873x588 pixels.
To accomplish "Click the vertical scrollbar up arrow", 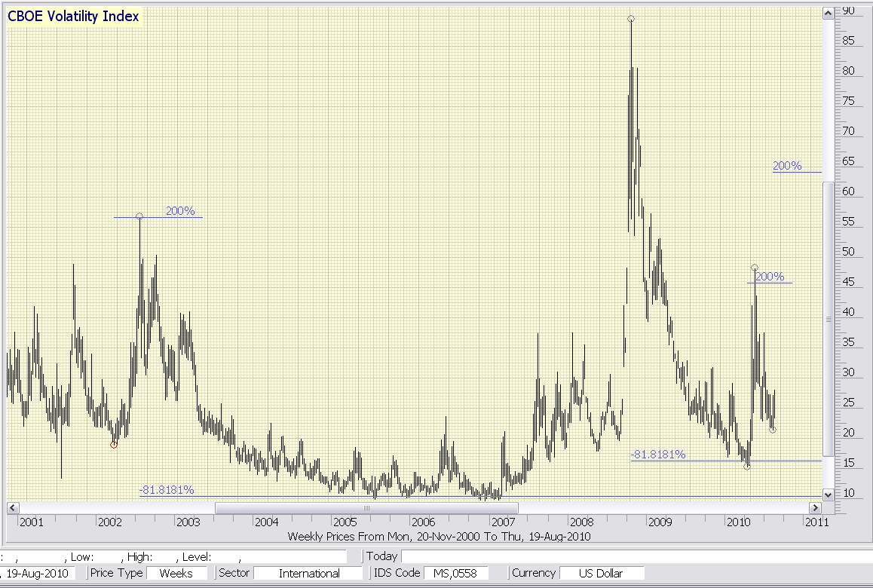I will pyautogui.click(x=828, y=13).
